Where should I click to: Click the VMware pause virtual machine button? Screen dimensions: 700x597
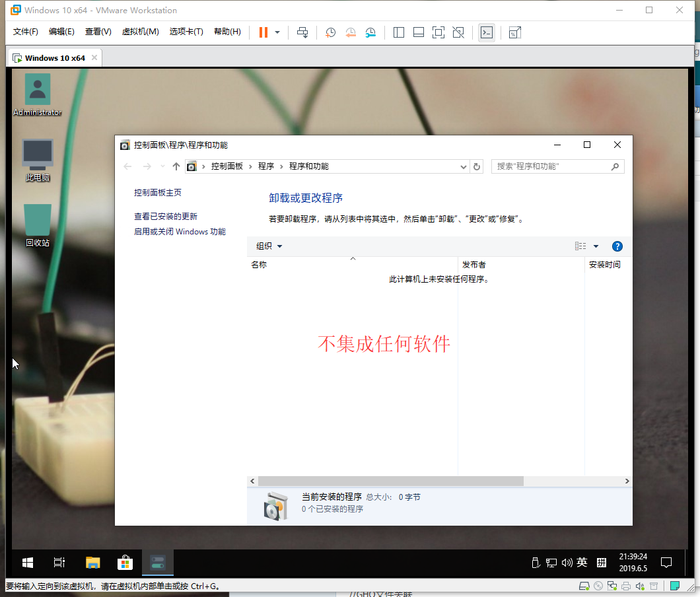263,32
